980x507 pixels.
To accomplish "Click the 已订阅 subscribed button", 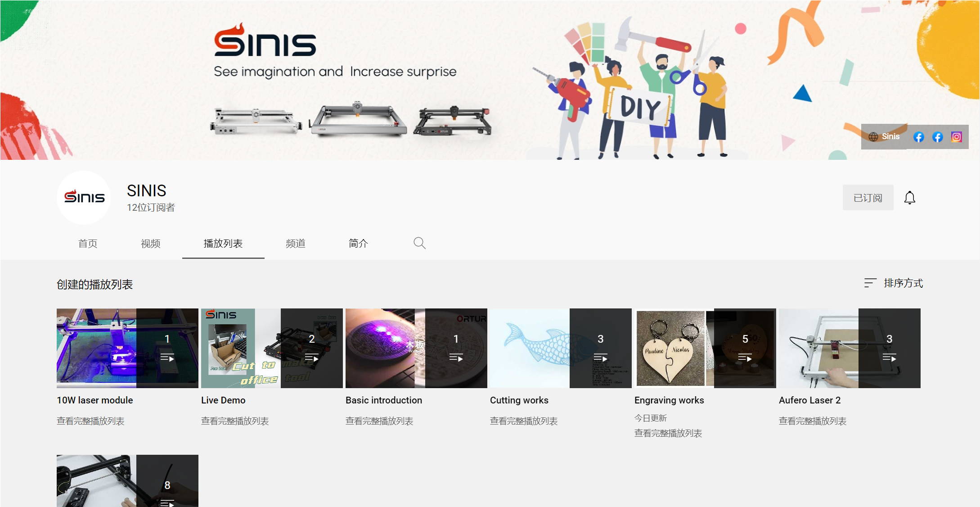I will (868, 198).
